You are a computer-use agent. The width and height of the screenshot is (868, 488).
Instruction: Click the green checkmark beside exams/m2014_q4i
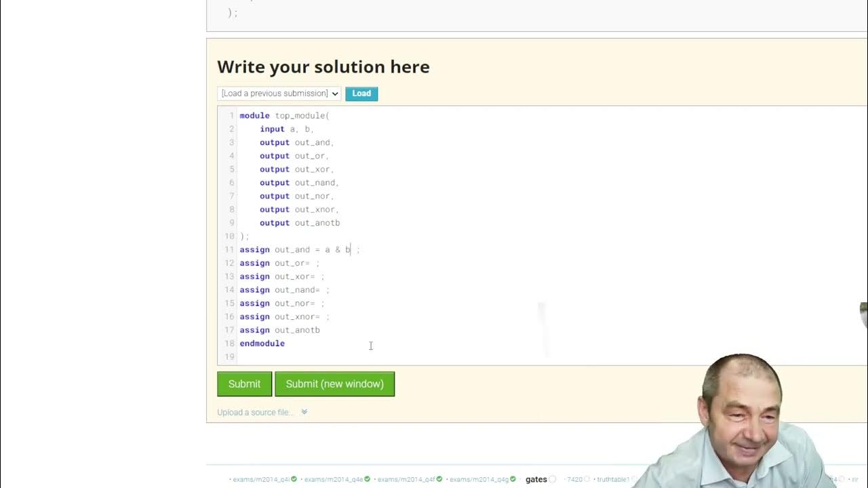point(294,479)
